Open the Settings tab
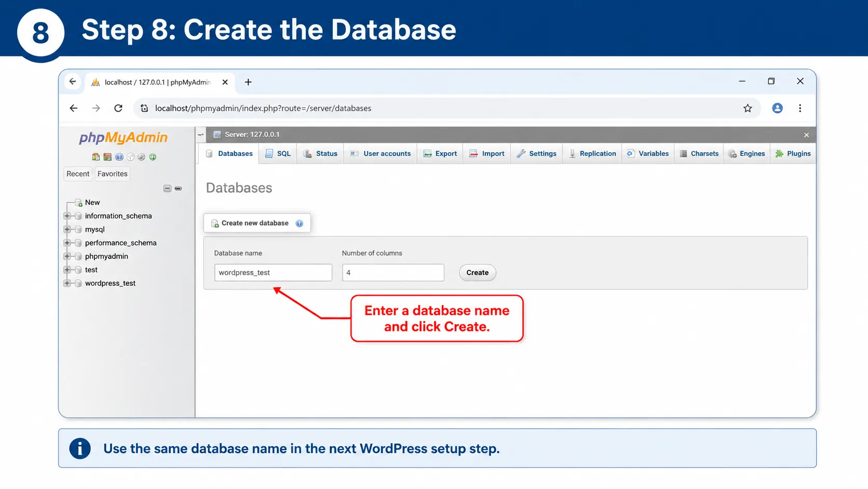The height and width of the screenshot is (489, 868). pyautogui.click(x=537, y=154)
